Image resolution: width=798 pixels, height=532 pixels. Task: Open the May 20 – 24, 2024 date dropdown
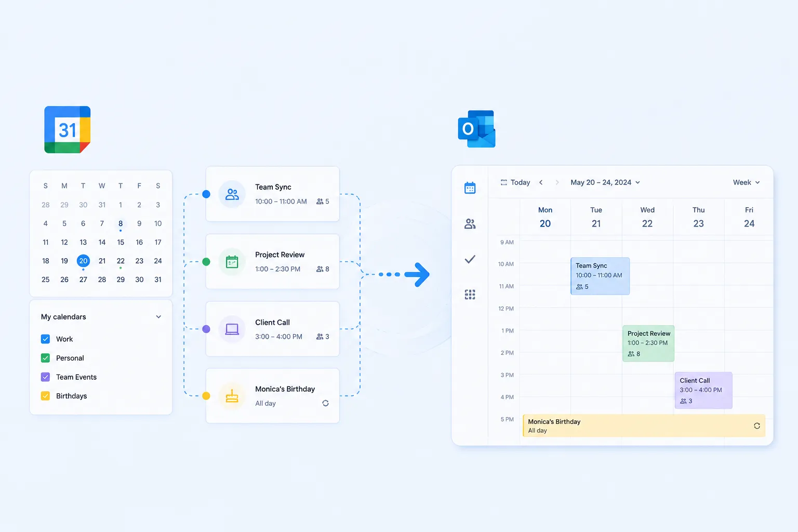(x=605, y=182)
